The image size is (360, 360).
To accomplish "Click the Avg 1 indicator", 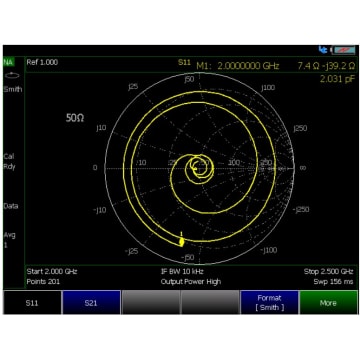I will (9, 240).
